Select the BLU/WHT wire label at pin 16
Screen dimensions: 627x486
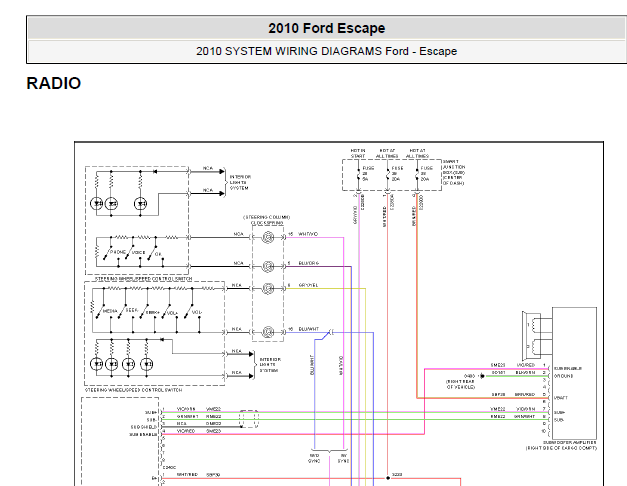(309, 329)
